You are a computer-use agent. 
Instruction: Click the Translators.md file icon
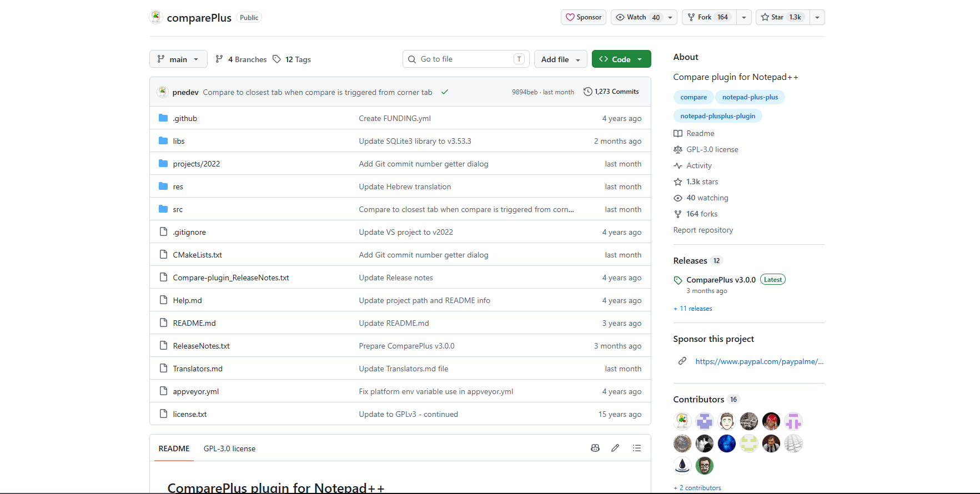(x=163, y=368)
